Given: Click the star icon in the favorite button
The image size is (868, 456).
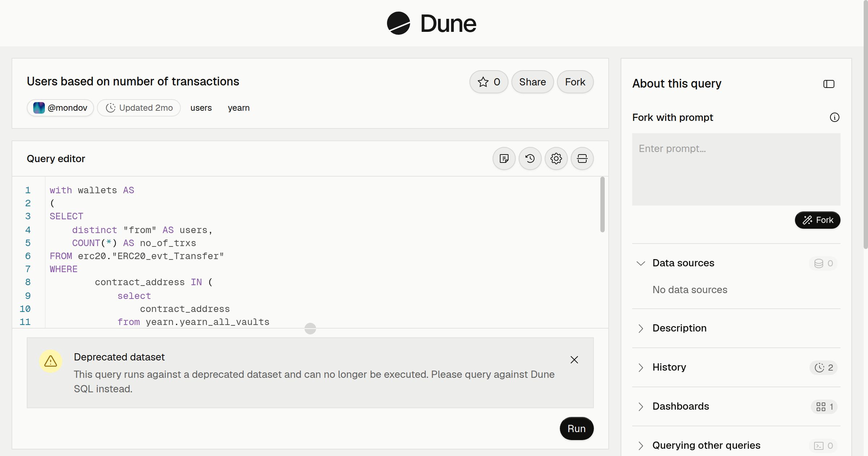Looking at the screenshot, I should pyautogui.click(x=483, y=82).
